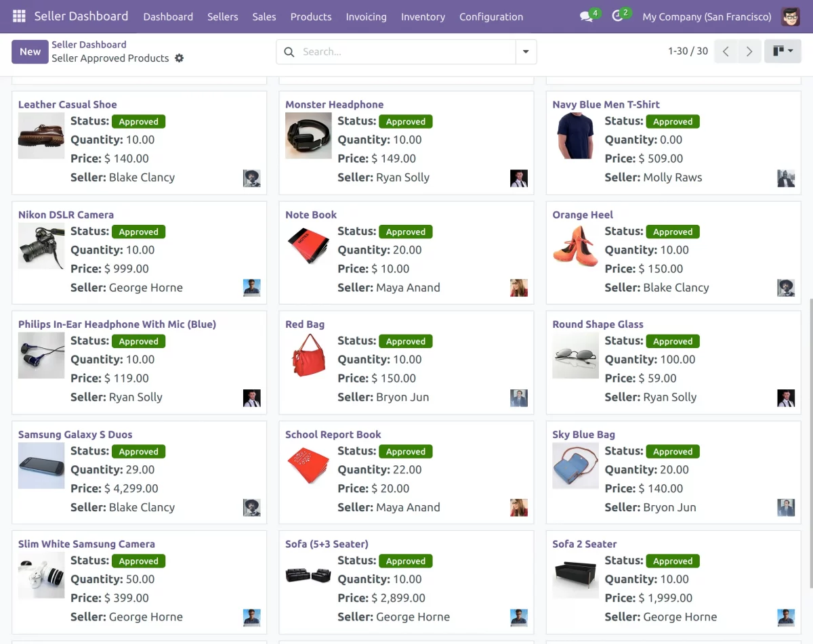
Task: Click the price $ 2,899.00
Action: point(398,598)
